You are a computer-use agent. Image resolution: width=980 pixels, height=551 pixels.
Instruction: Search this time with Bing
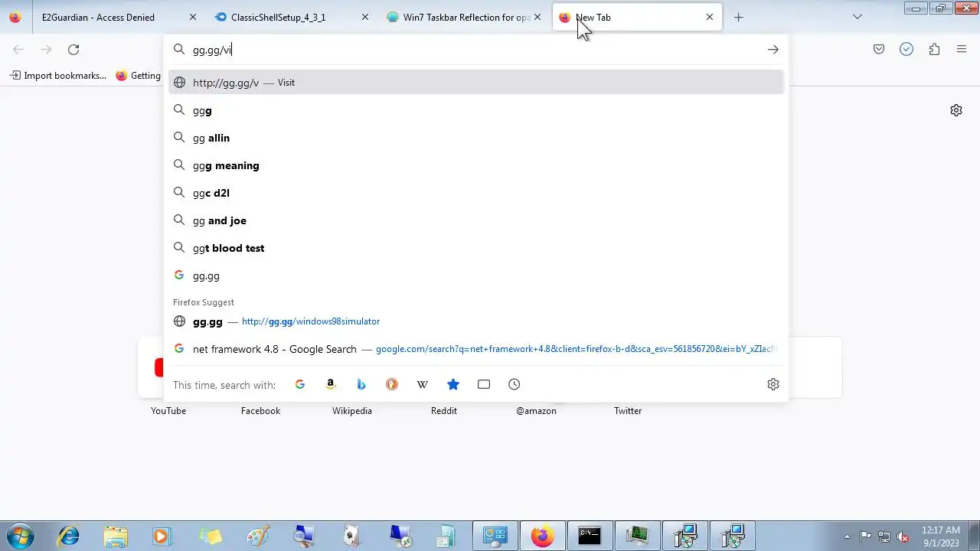coord(361,384)
